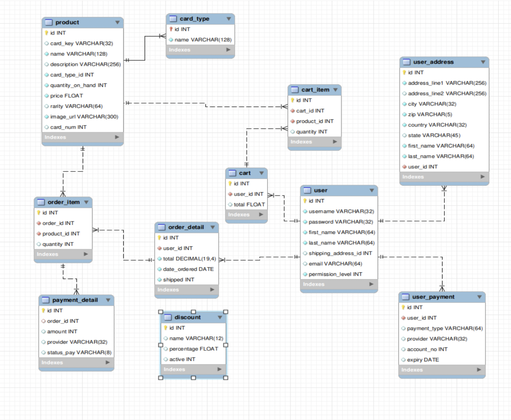Collapse the card_type table with header arrow
The image size is (511, 420).
click(229, 19)
